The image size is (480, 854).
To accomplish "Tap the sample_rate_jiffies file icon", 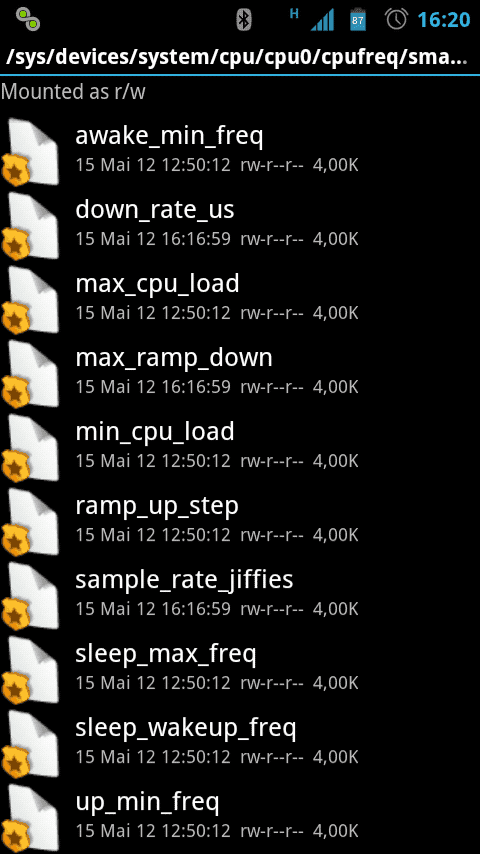I will [x=31, y=595].
